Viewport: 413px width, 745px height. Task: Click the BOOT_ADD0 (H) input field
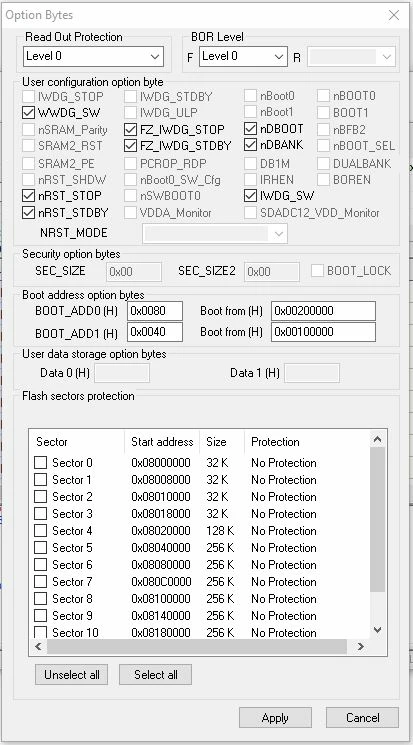coord(155,311)
